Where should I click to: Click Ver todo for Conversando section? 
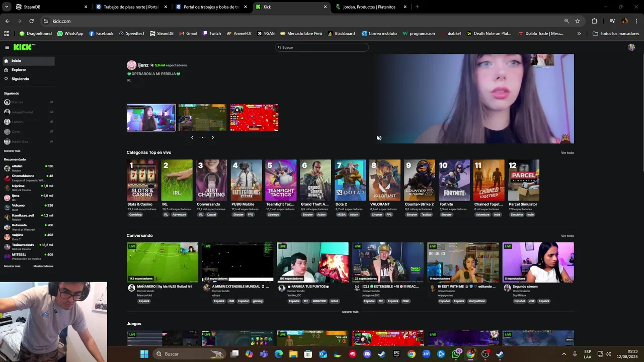click(568, 236)
